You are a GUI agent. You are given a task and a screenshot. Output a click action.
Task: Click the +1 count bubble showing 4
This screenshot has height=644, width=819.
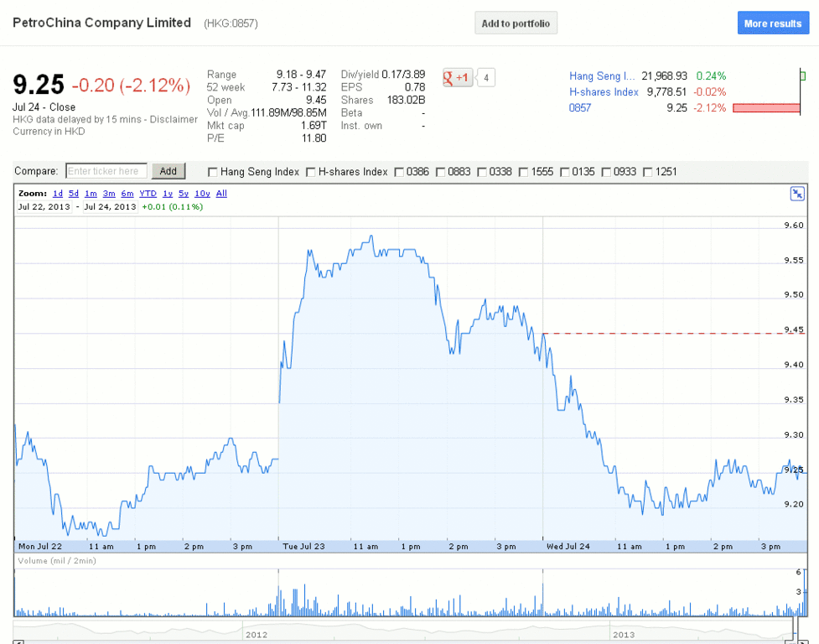pyautogui.click(x=485, y=78)
